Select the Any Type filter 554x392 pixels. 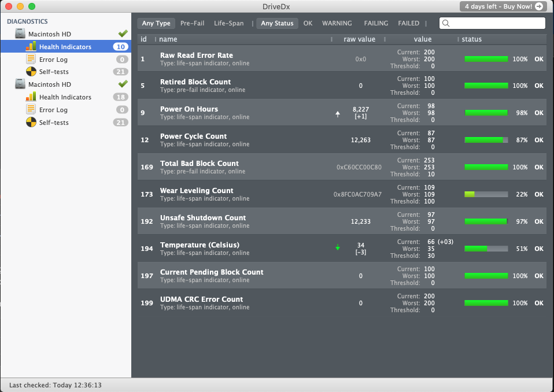click(x=156, y=23)
